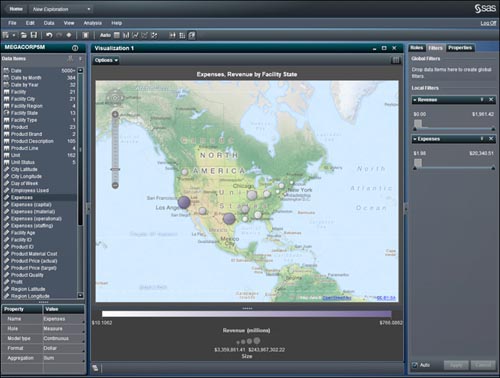
Task: Collapse the Expenses filter section
Action: click(415, 139)
